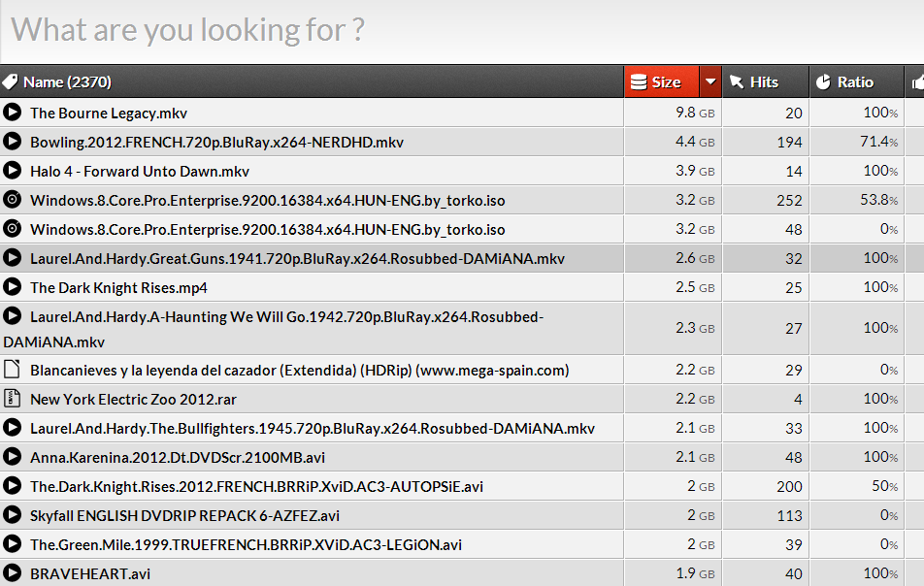Sort results by the Ratio column

click(x=856, y=81)
